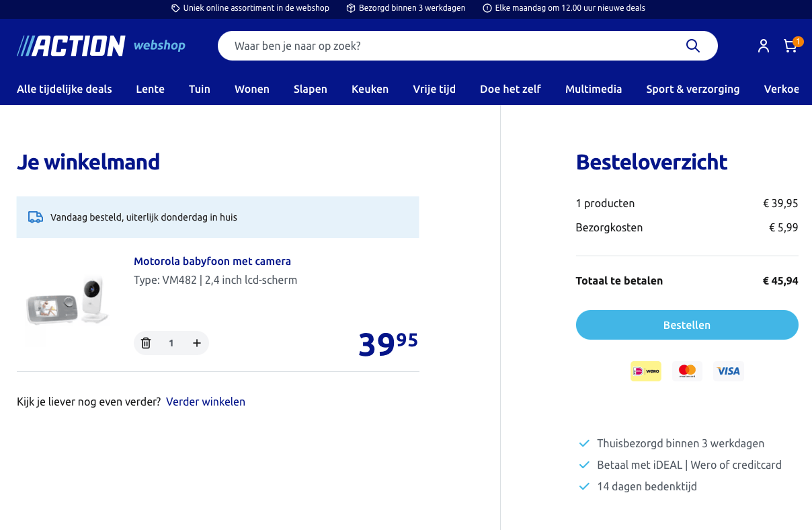Open the Slapen category
The height and width of the screenshot is (530, 812).
pos(311,89)
